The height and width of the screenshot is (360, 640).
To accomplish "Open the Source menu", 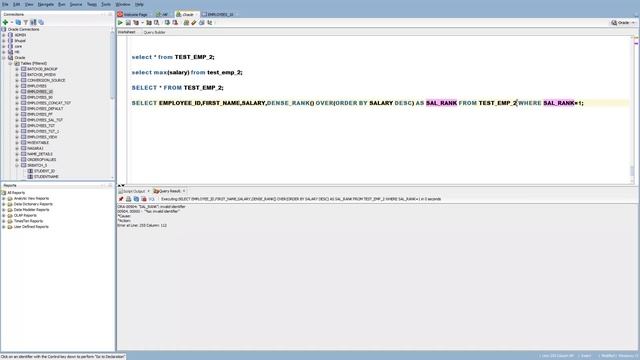I will tap(76, 4).
